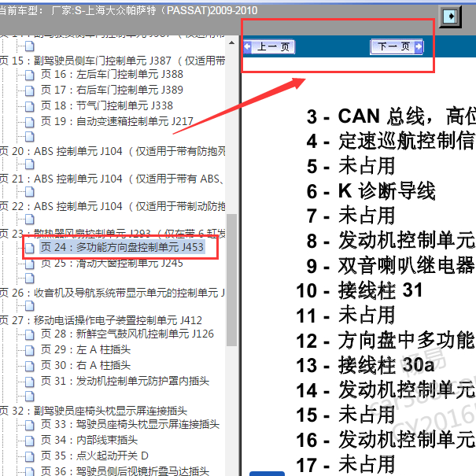Click pin text '10 - 接线柱 31'
The height and width of the screenshot is (476, 476).
(x=360, y=290)
